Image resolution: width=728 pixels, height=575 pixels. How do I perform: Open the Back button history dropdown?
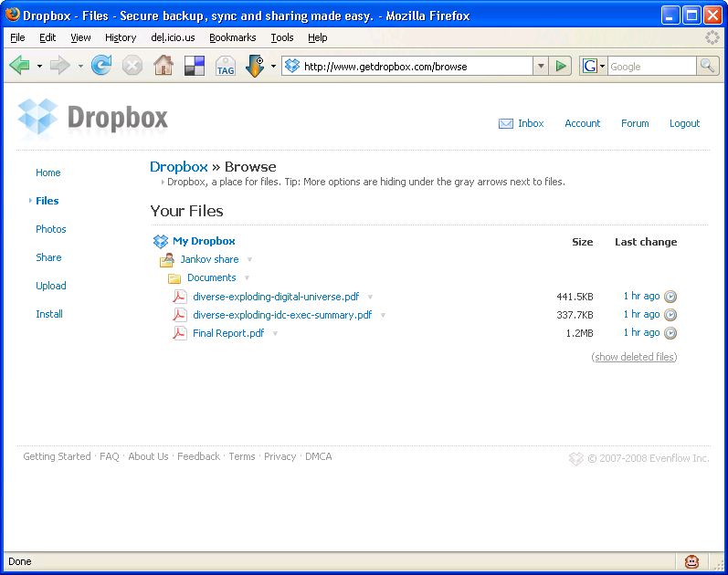pos(39,67)
